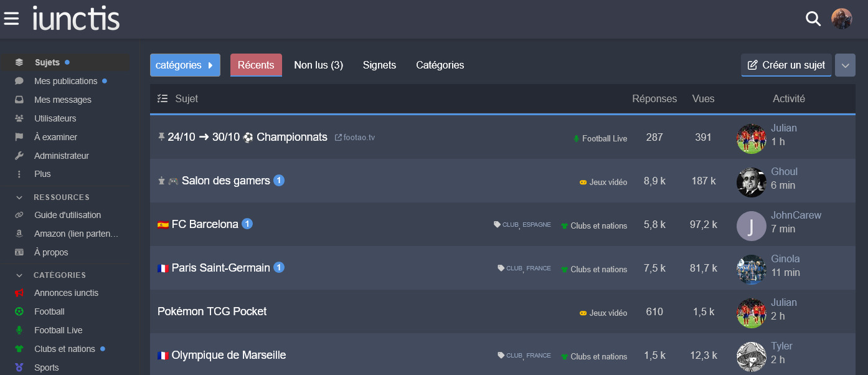Sort topics by Vues column

click(x=703, y=98)
